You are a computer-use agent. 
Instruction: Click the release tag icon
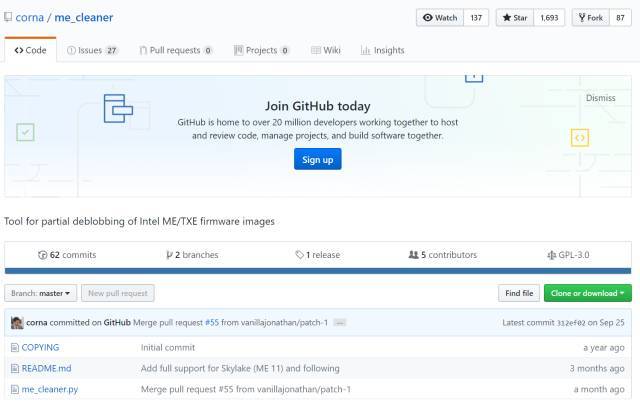click(x=300, y=255)
